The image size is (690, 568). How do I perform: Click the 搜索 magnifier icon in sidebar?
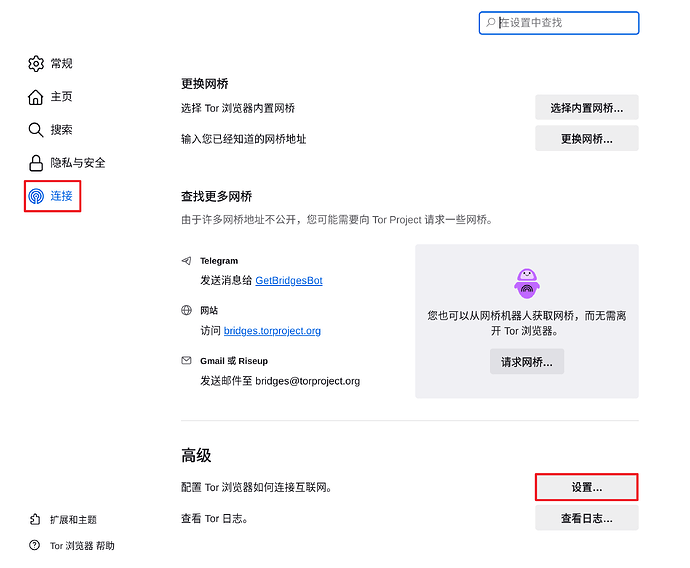36,130
